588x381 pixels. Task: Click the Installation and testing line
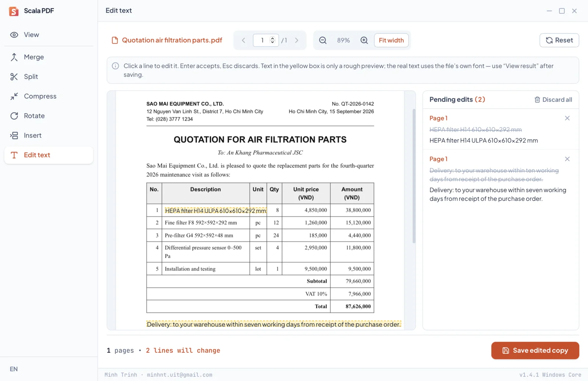click(x=190, y=269)
